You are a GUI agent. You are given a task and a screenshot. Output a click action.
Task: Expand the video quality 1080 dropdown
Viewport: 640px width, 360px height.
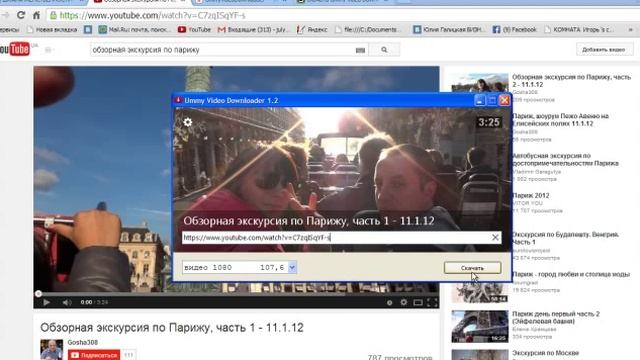(x=292, y=267)
